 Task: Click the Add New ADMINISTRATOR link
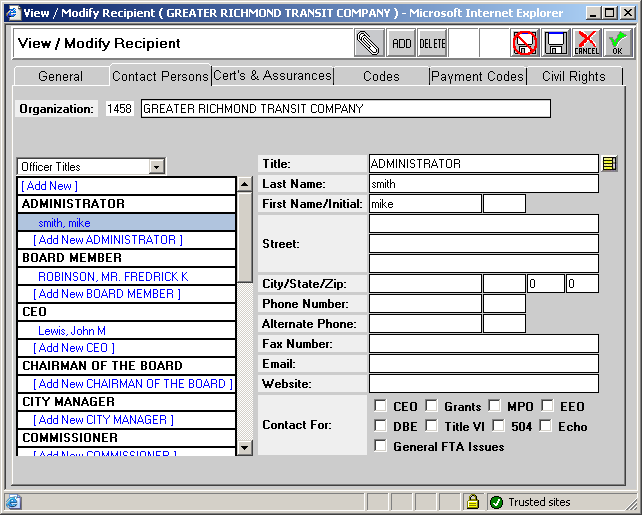pyautogui.click(x=108, y=240)
